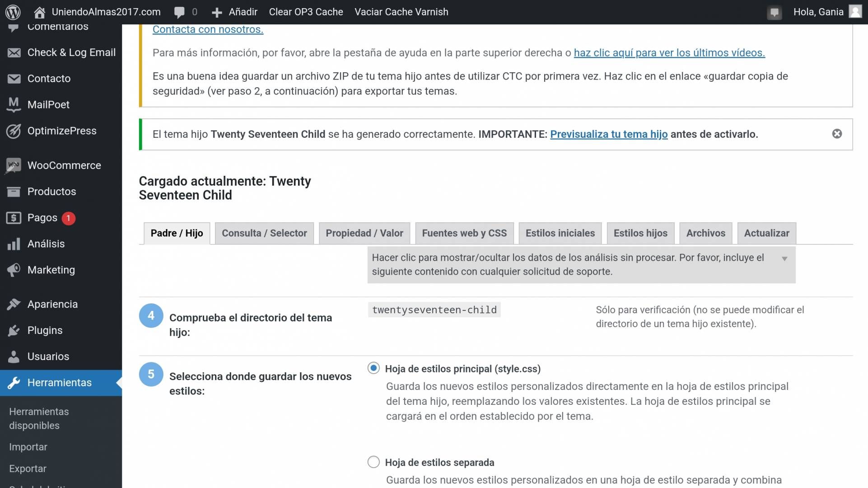This screenshot has width=868, height=488.
Task: Click the WooCommerce Woo icon
Action: pyautogui.click(x=14, y=165)
